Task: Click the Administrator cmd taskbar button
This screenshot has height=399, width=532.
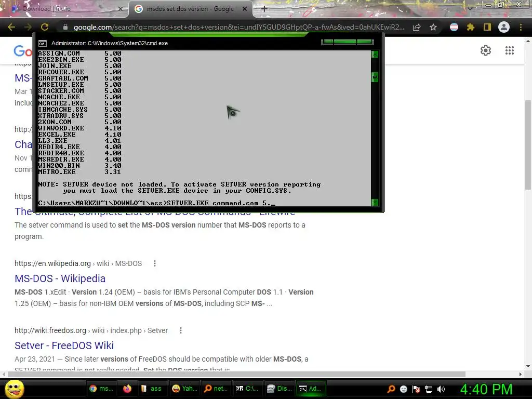Action: (311, 389)
